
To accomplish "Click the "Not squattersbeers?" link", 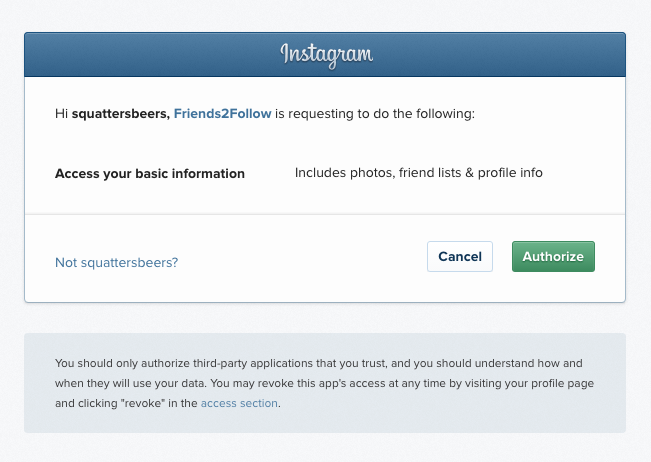I will [116, 262].
